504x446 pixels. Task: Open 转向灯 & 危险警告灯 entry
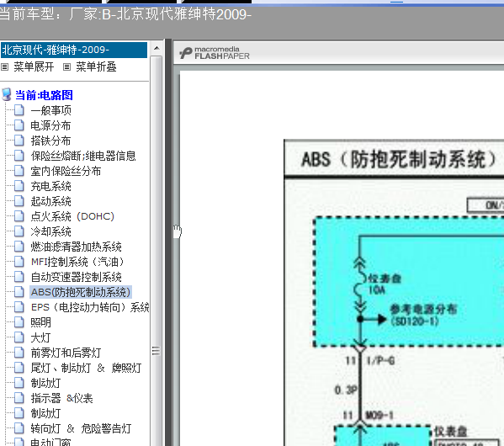click(81, 428)
